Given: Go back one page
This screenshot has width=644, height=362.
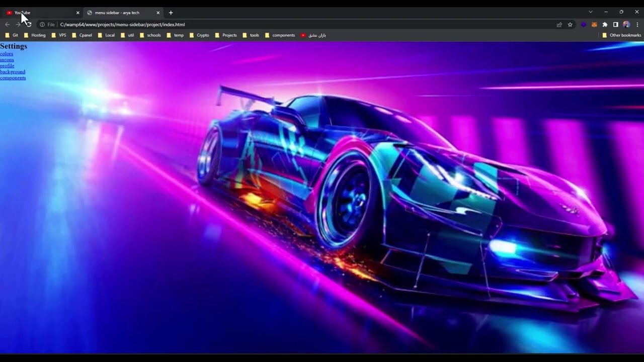Looking at the screenshot, I should pos(7,24).
